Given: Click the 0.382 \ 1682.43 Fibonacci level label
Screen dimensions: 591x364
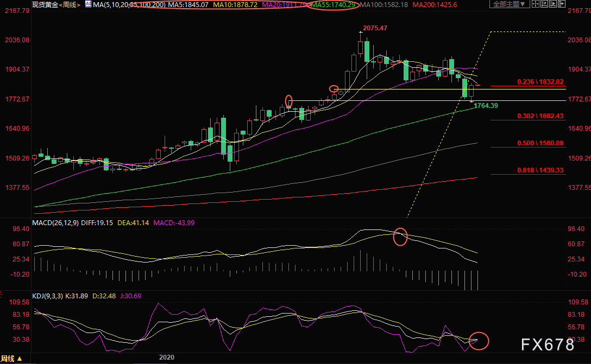Looking at the screenshot, I should tap(540, 116).
